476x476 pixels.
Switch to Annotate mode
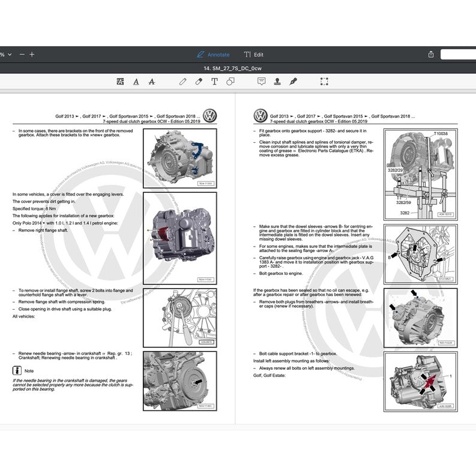pos(213,54)
